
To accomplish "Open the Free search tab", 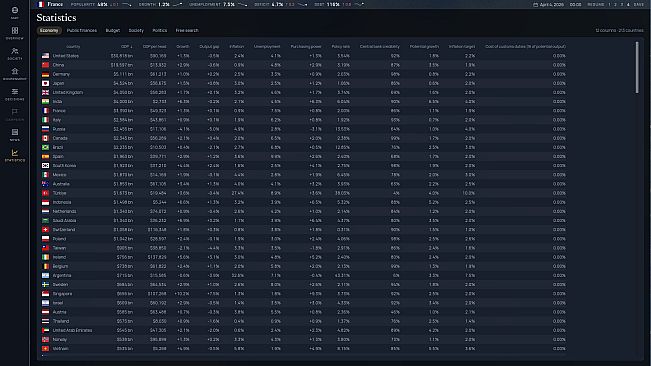I will (187, 30).
